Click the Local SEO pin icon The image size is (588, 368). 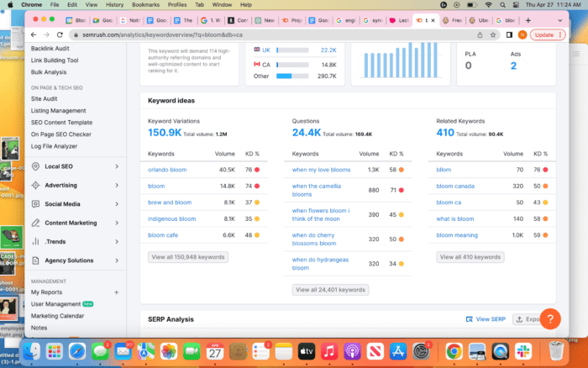pyautogui.click(x=35, y=166)
